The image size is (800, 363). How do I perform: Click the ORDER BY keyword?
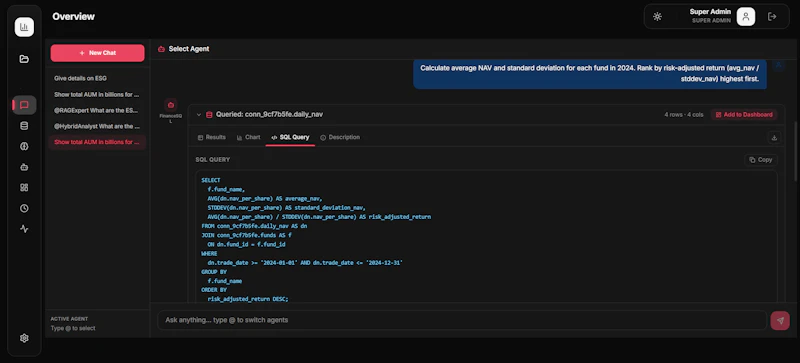[x=214, y=290]
